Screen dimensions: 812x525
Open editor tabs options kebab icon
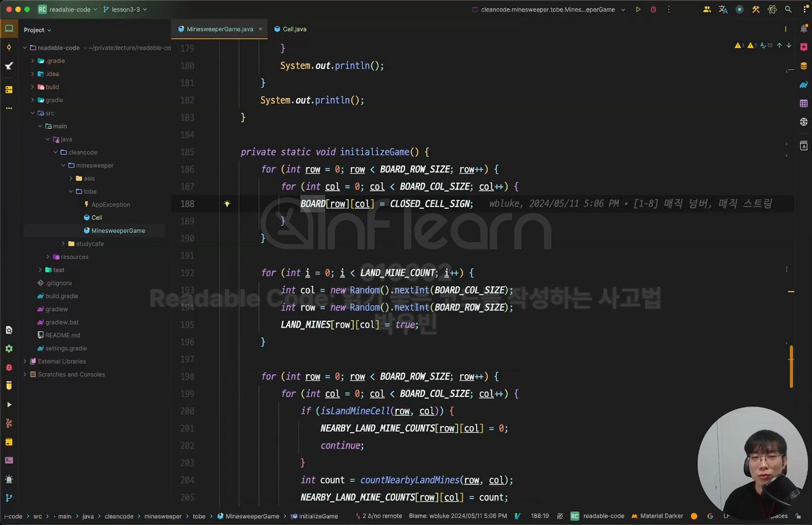coord(786,29)
